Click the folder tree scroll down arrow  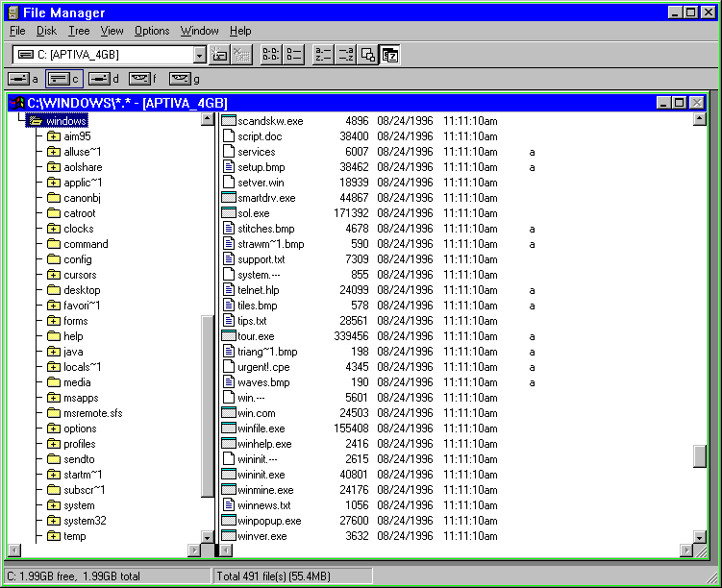pyautogui.click(x=207, y=536)
